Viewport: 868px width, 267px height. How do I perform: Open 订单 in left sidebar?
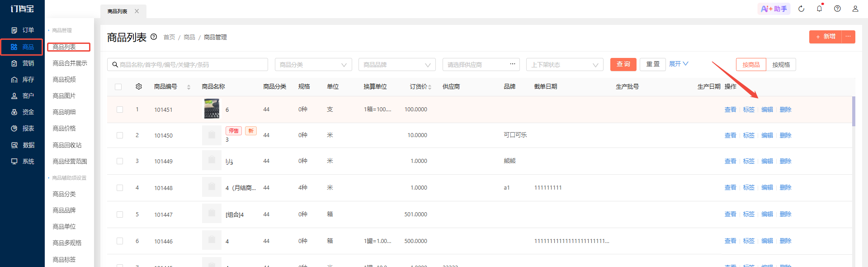23,30
